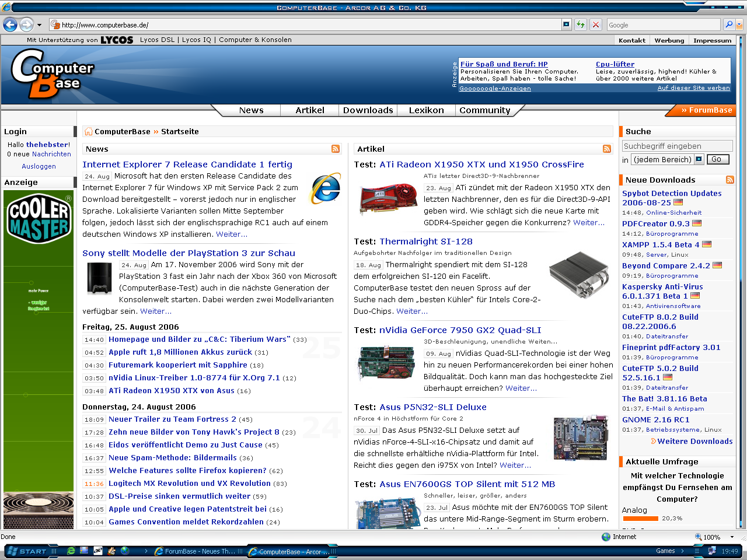Image resolution: width=747 pixels, height=560 pixels.
Task: Go back with the browser back arrow
Action: pyautogui.click(x=10, y=24)
